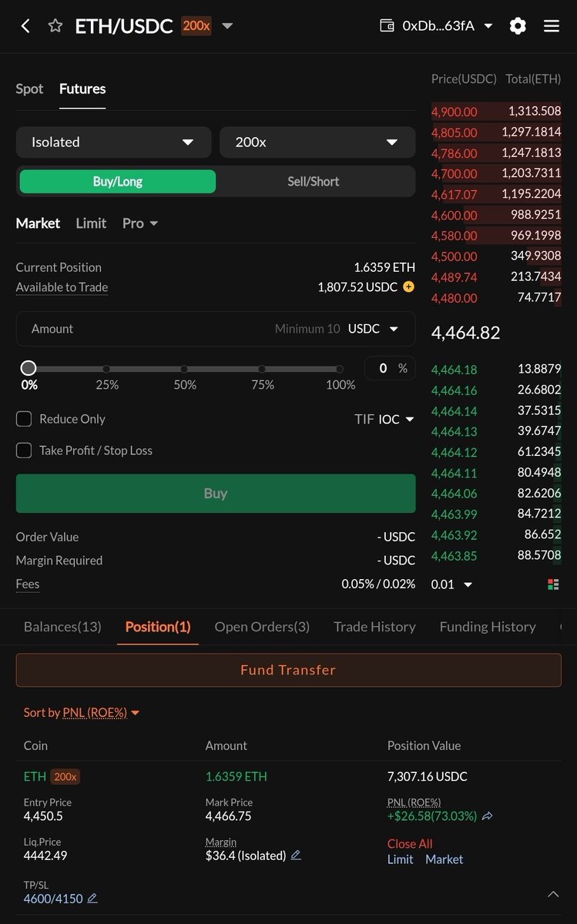Click the mid price 4,464.82
The height and width of the screenshot is (924, 577).
click(466, 333)
